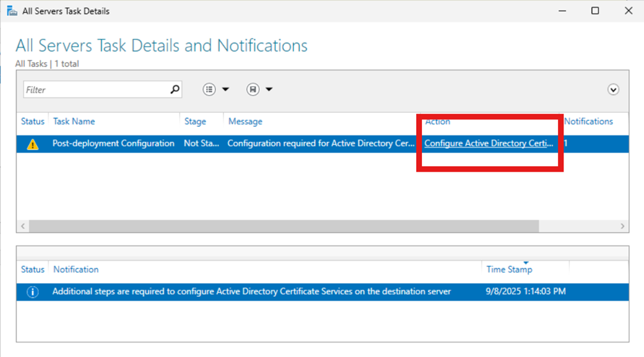Sort by Task Name column header
The image size is (644, 357).
pyautogui.click(x=74, y=121)
